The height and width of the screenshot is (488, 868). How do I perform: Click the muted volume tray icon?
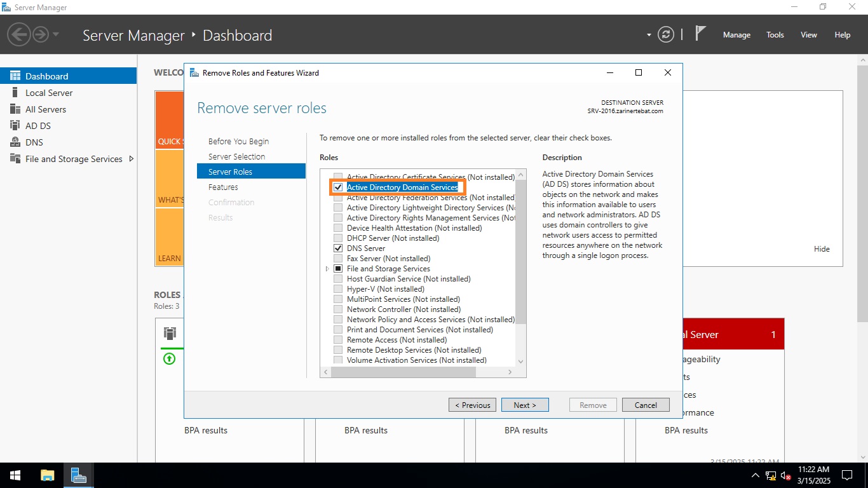point(786,475)
